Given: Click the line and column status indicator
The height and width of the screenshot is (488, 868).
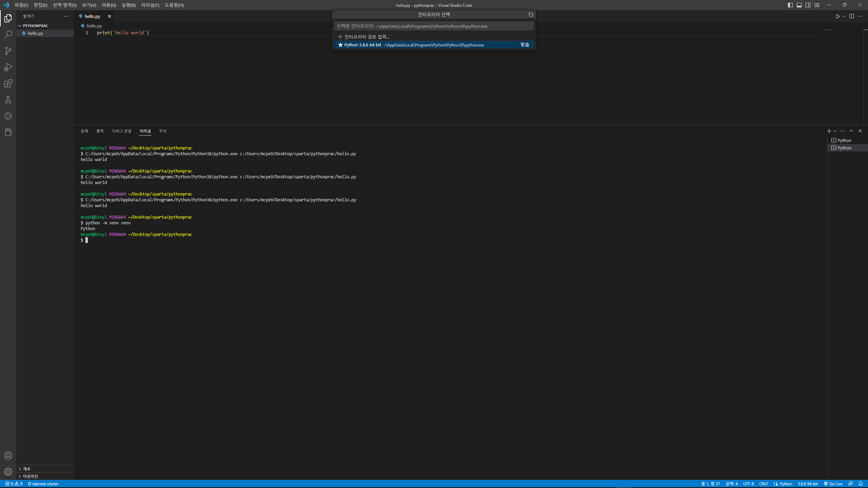Looking at the screenshot, I should tap(711, 484).
